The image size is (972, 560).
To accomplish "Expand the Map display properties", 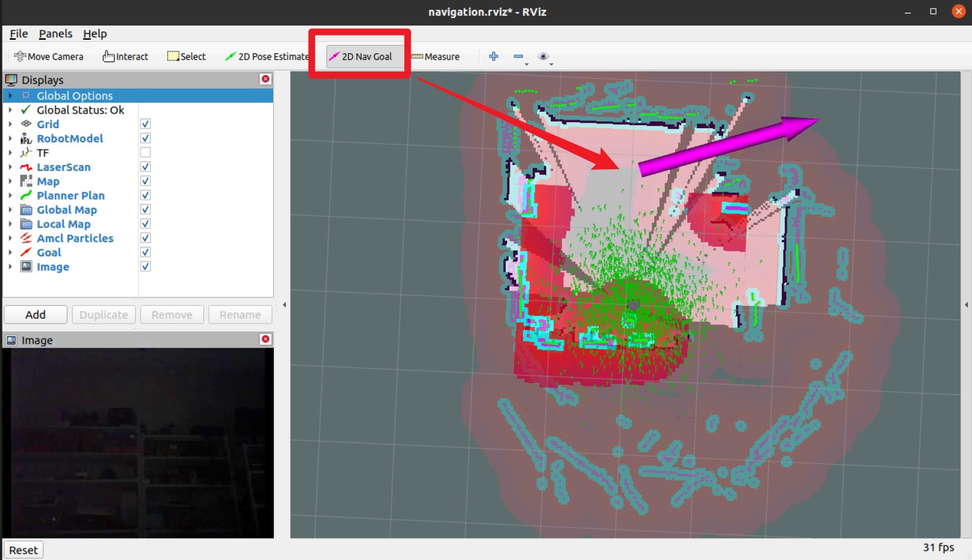I will tap(10, 181).
